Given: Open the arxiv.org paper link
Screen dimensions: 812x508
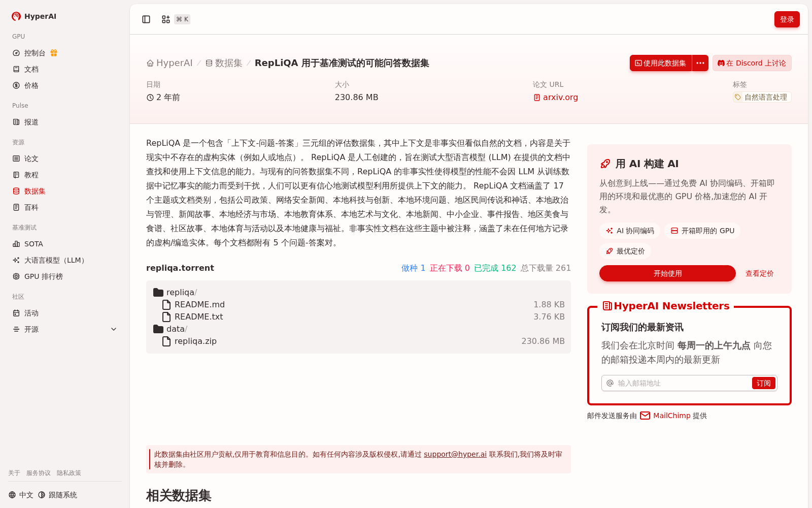Looking at the screenshot, I should 556,97.
